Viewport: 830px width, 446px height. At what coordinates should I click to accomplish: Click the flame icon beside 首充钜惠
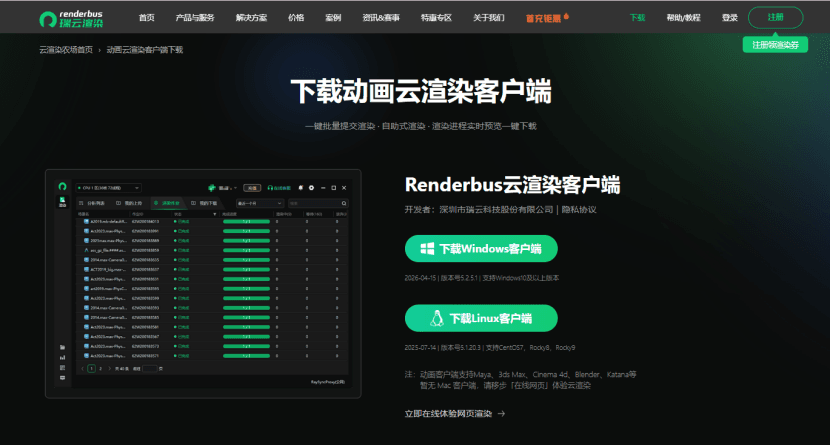[566, 17]
